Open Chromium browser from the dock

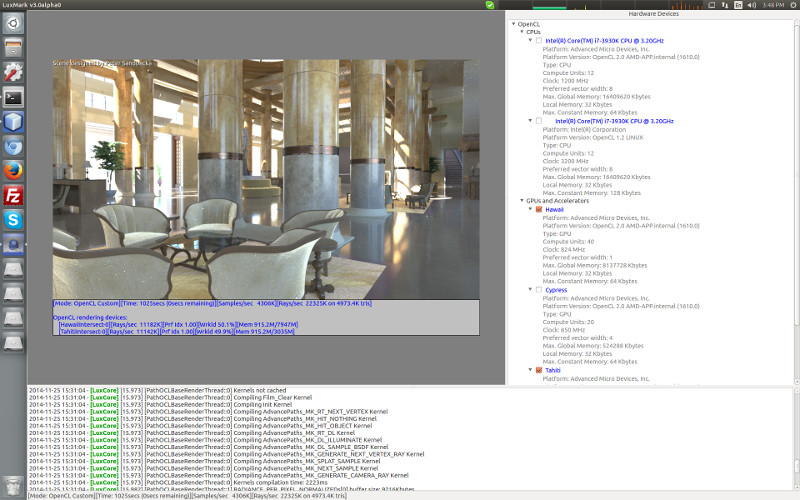[13, 146]
